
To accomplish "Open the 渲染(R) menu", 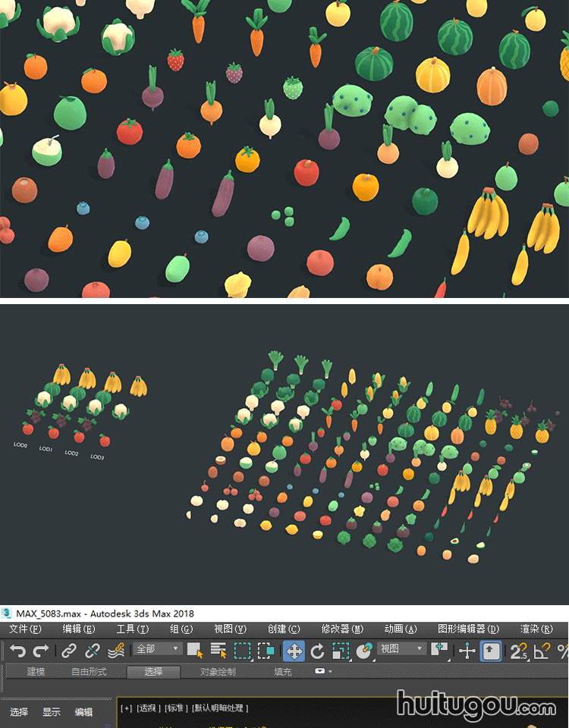I will (537, 629).
